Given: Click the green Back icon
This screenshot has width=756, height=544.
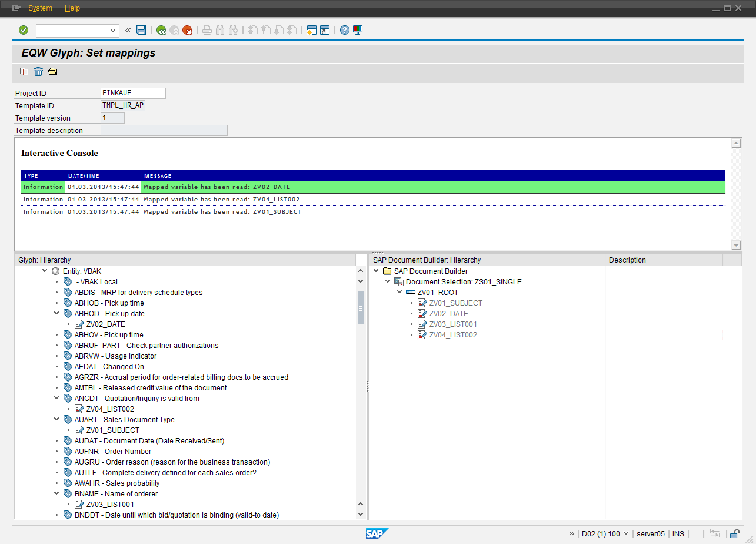Looking at the screenshot, I should tap(161, 30).
